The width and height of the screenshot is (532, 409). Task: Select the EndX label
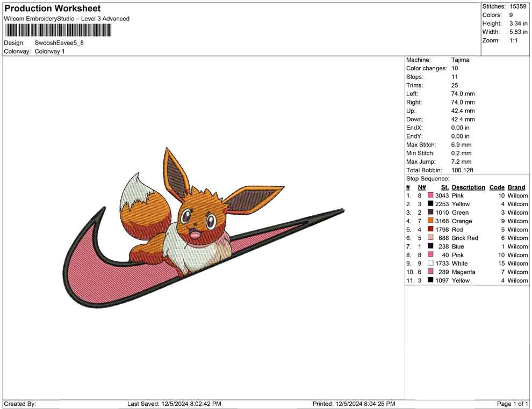[x=414, y=128]
